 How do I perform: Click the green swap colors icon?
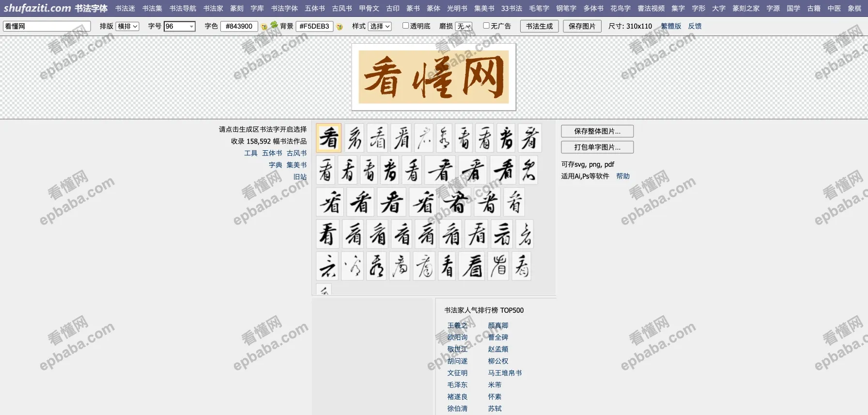[x=274, y=25]
